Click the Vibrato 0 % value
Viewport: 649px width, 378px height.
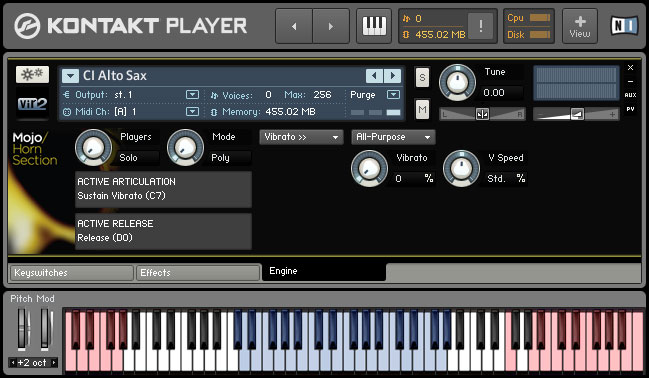413,179
